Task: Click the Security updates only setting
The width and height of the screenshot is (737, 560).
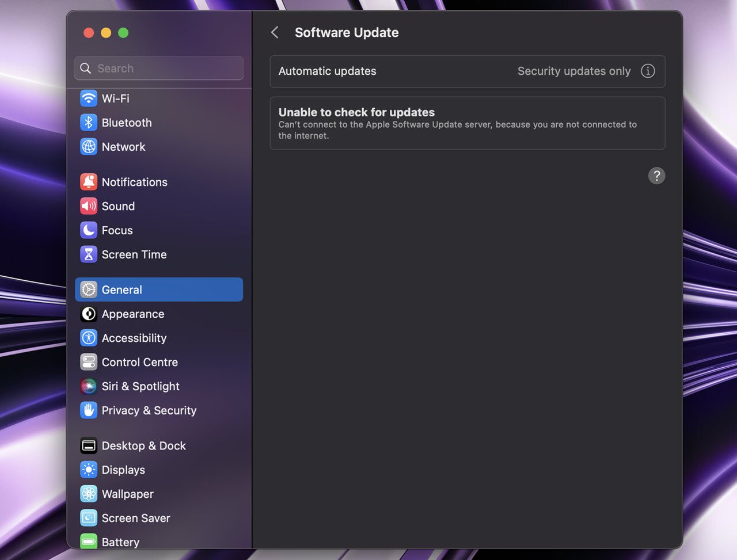Action: 574,71
